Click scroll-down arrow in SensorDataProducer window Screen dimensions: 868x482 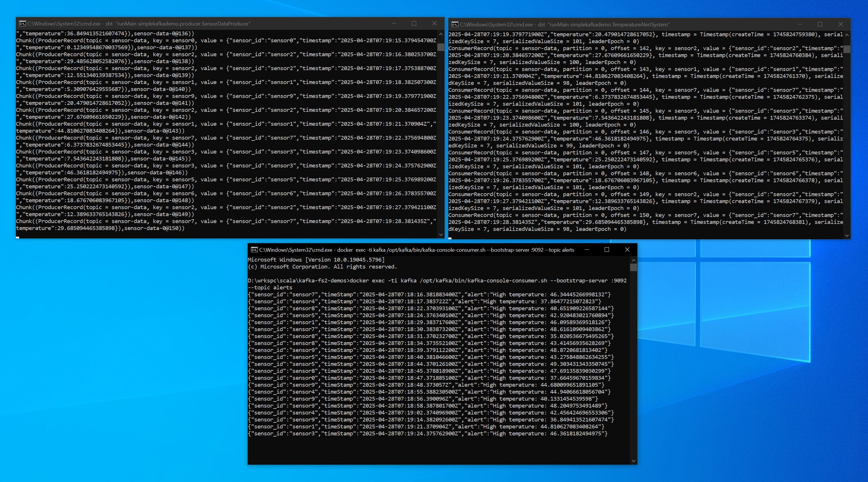coord(441,234)
